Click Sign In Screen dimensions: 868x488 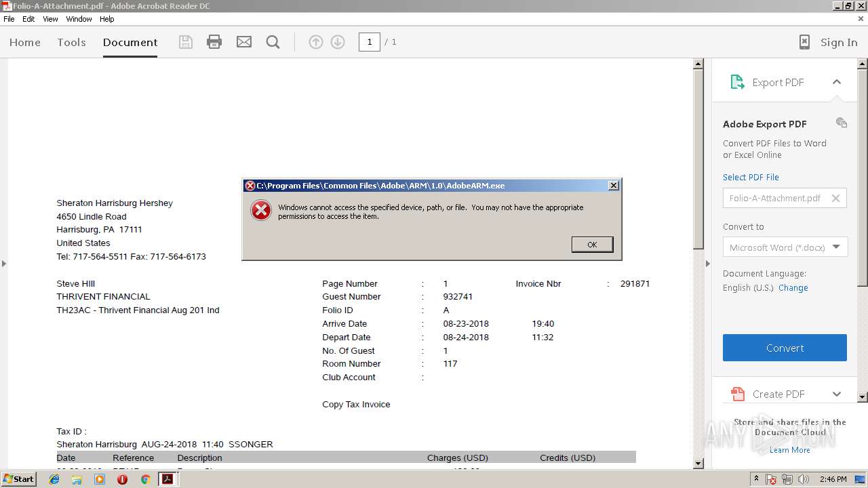tap(839, 42)
